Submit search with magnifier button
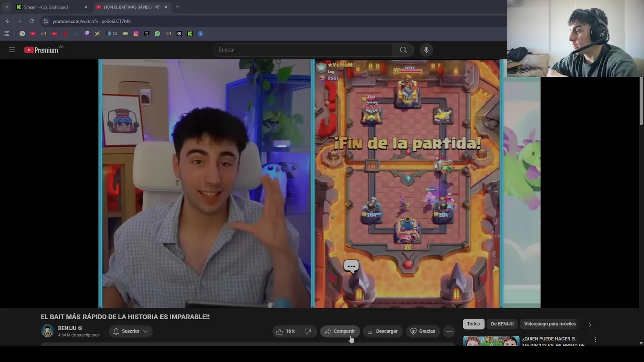This screenshot has height=362, width=644. coord(403,50)
